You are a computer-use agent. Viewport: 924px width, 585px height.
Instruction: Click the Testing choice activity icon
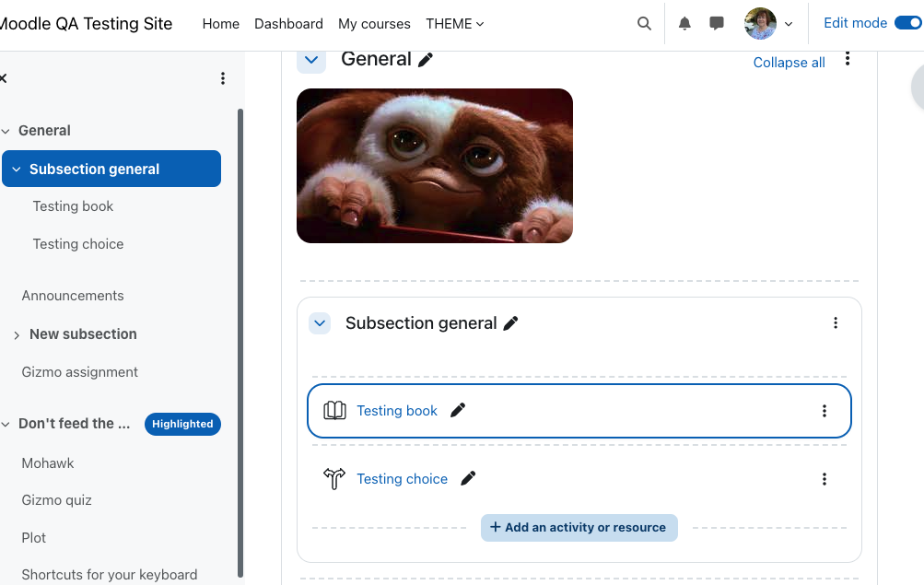point(334,479)
